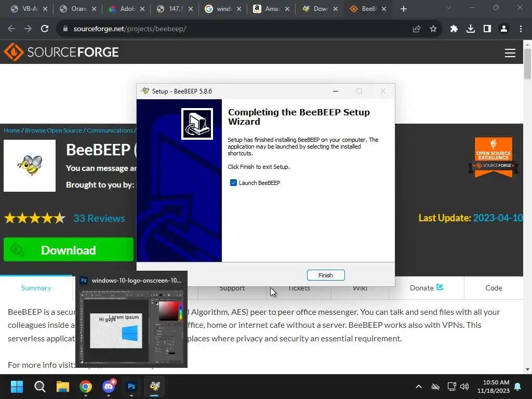Click the green Download button

tap(69, 250)
